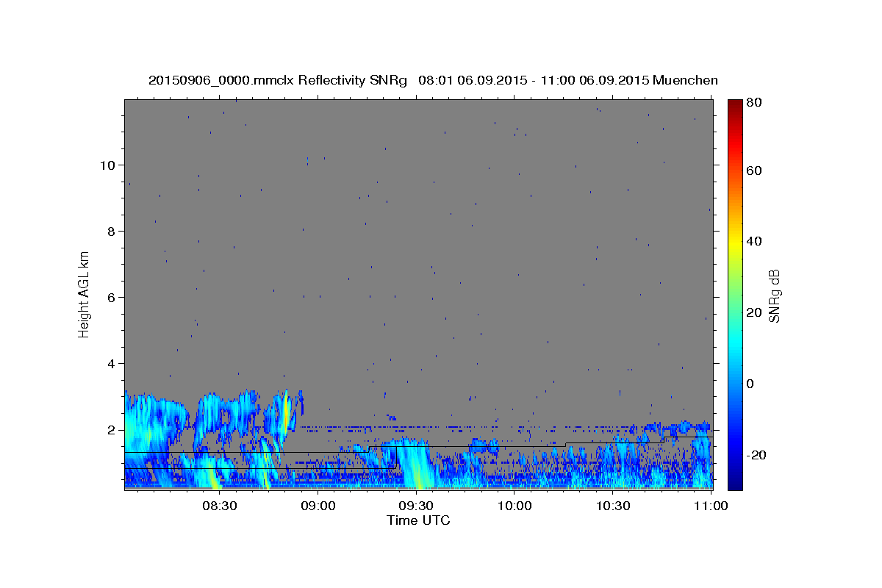
Task: Select the 09:00 time tick label
Action: [x=318, y=506]
